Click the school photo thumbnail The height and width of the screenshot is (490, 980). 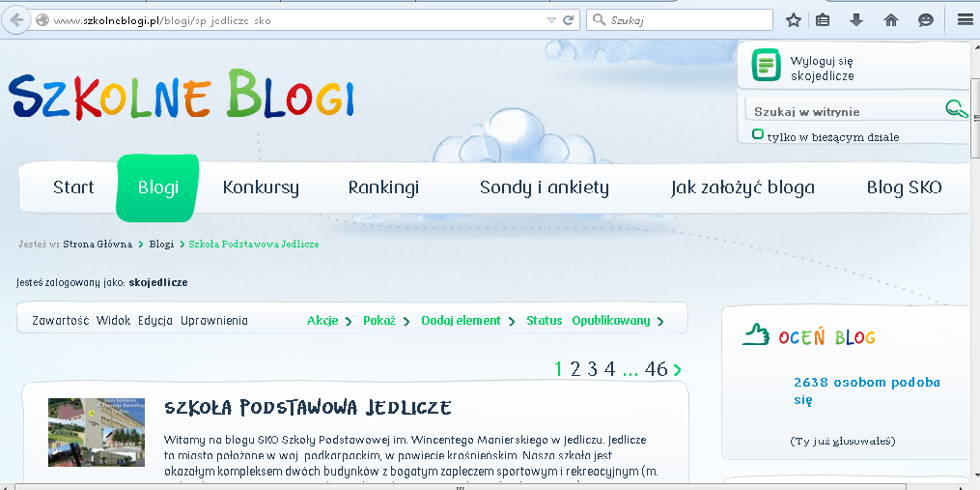[97, 432]
